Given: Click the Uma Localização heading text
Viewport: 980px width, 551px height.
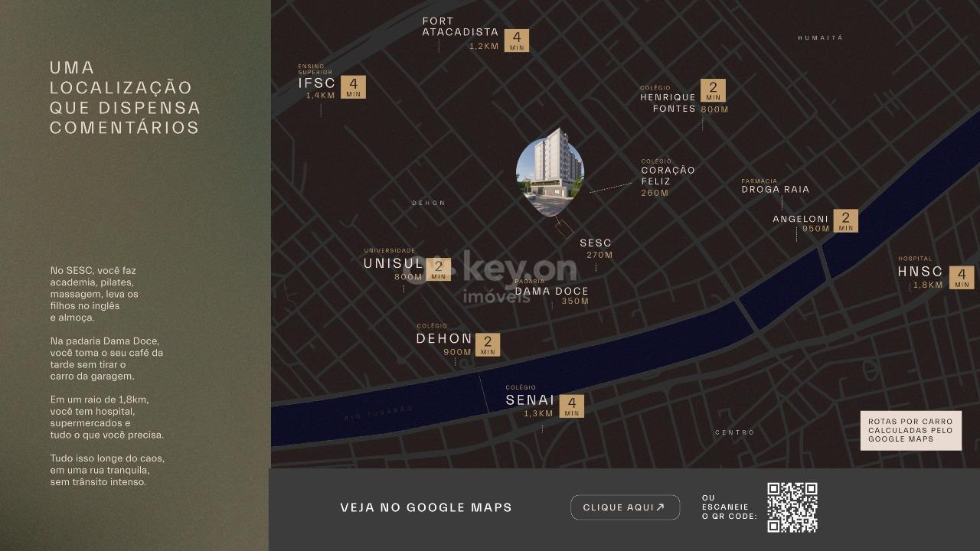Looking at the screenshot, I should point(125,98).
